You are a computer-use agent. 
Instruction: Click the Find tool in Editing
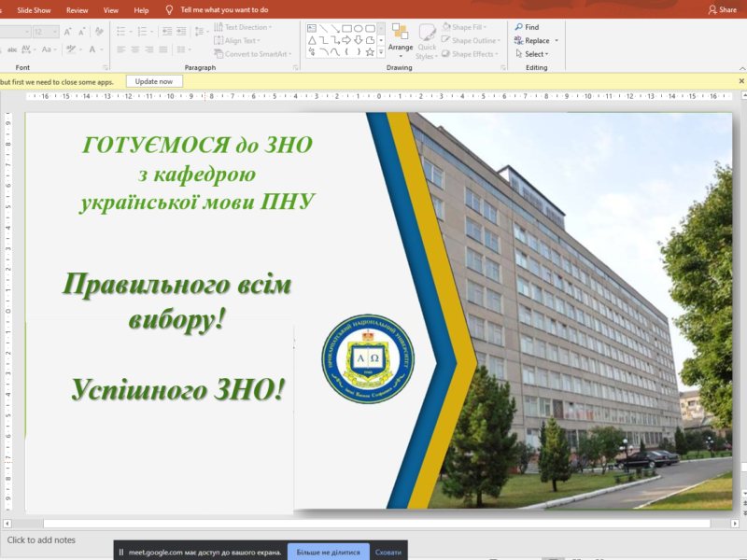[527, 28]
